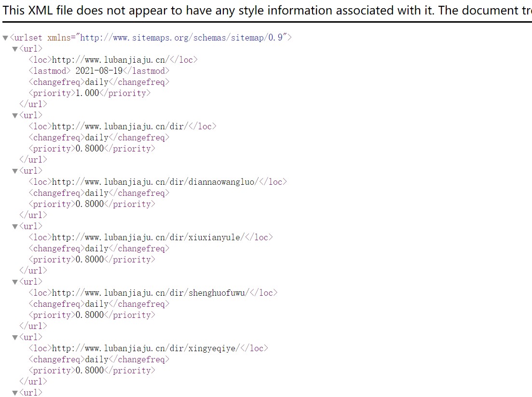This screenshot has width=532, height=397.
Task: Collapse the url node for xiuxianyule
Action: (x=15, y=226)
